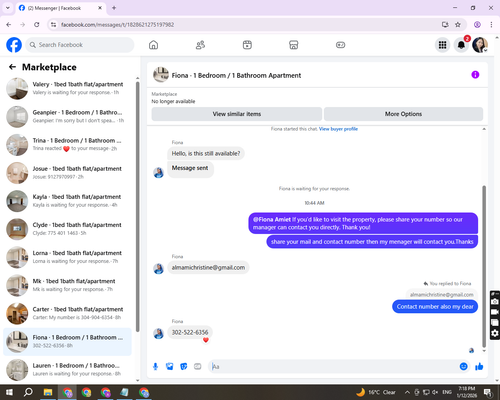This screenshot has width=500, height=400.
Task: Go back using the browser back arrow
Action: [x=9, y=25]
